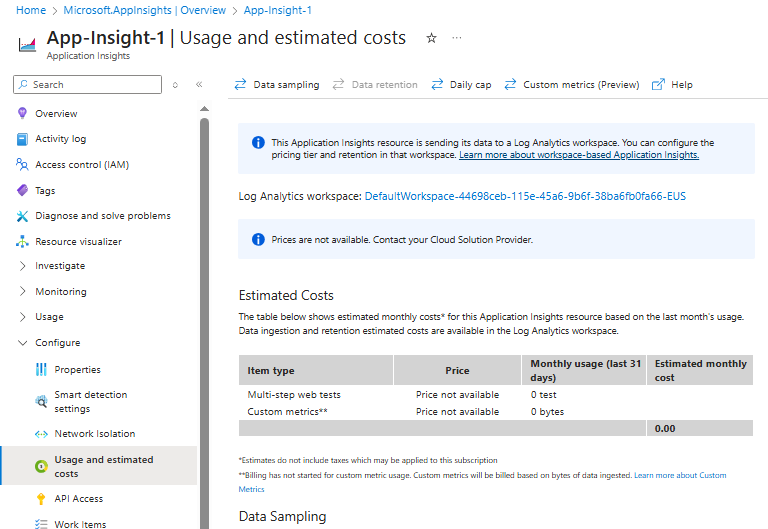
Task: Click the Custom metrics arrows icon
Action: [510, 84]
